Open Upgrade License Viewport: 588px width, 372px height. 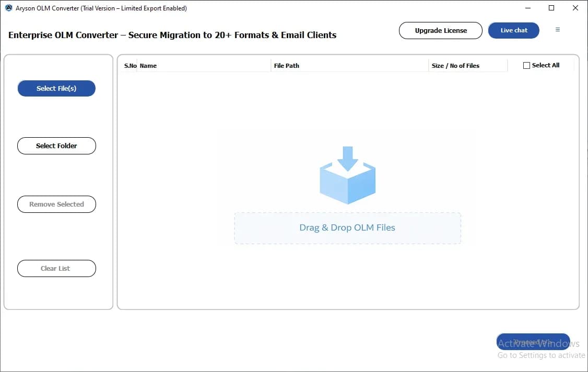(x=441, y=30)
